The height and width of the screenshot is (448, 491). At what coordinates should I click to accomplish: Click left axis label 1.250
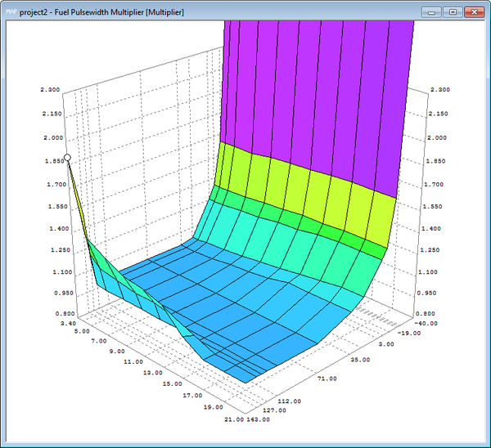61,250
